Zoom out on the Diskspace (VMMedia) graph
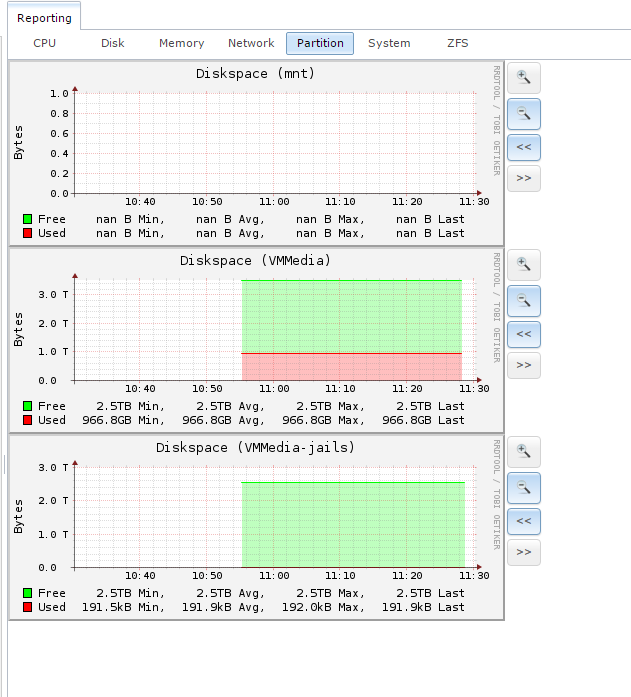The height and width of the screenshot is (697, 631). (x=524, y=301)
